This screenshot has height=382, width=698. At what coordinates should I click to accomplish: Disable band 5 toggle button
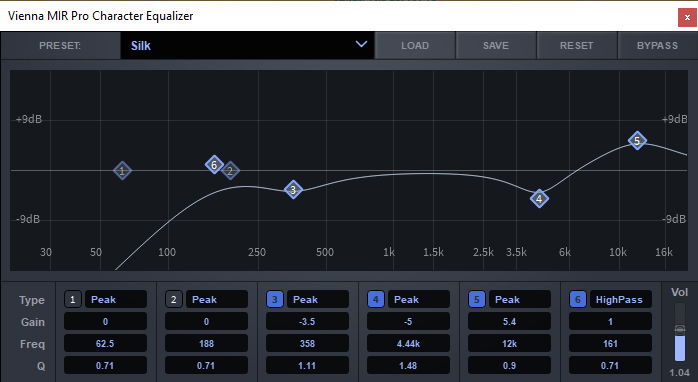(477, 299)
